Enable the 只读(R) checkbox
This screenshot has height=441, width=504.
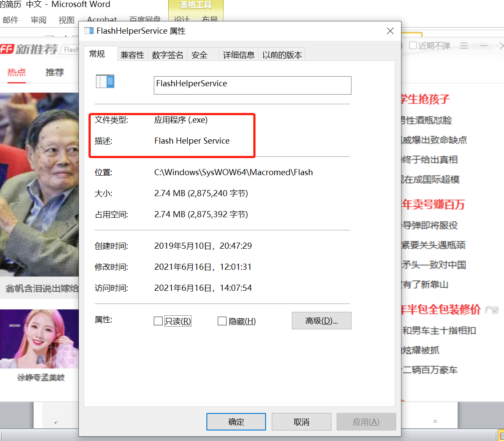[158, 321]
